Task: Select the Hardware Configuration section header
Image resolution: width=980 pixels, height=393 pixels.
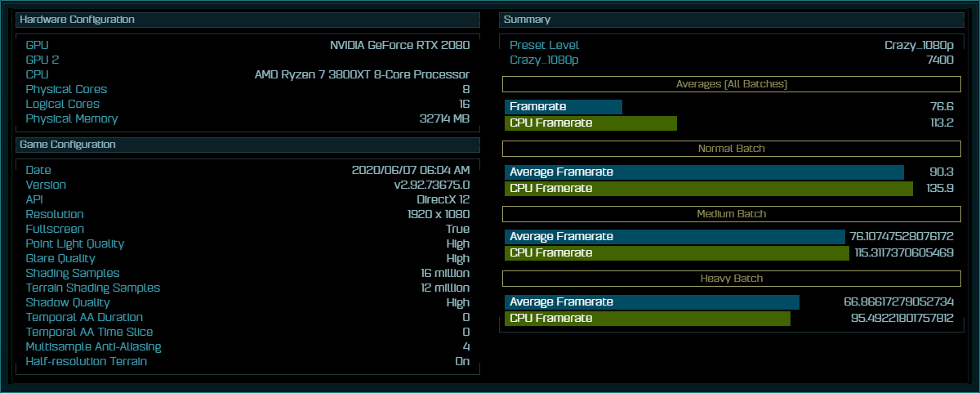Action: pyautogui.click(x=247, y=20)
